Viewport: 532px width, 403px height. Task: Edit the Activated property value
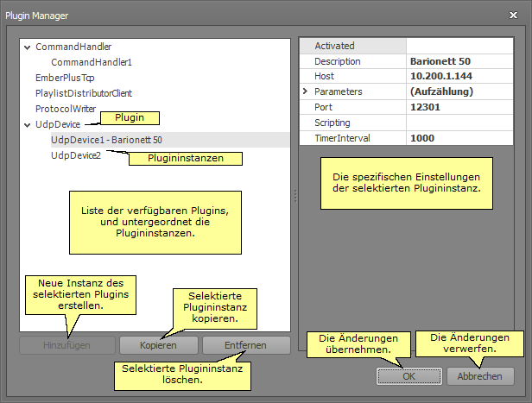click(x=459, y=46)
